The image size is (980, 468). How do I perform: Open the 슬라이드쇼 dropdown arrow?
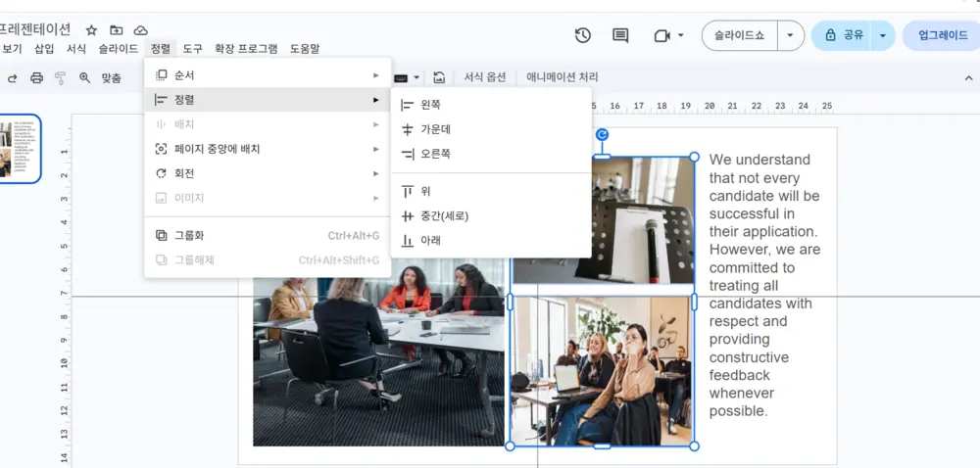[790, 35]
